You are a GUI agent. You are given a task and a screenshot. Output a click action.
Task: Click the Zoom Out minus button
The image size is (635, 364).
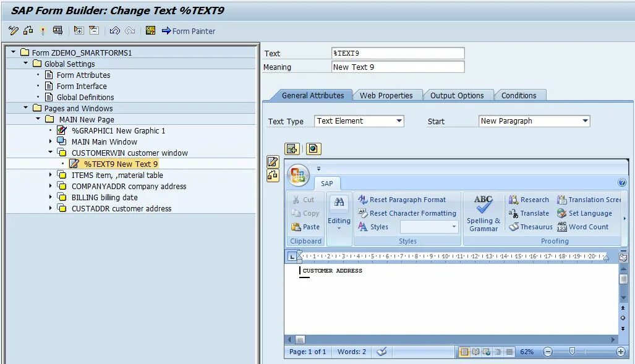point(548,352)
